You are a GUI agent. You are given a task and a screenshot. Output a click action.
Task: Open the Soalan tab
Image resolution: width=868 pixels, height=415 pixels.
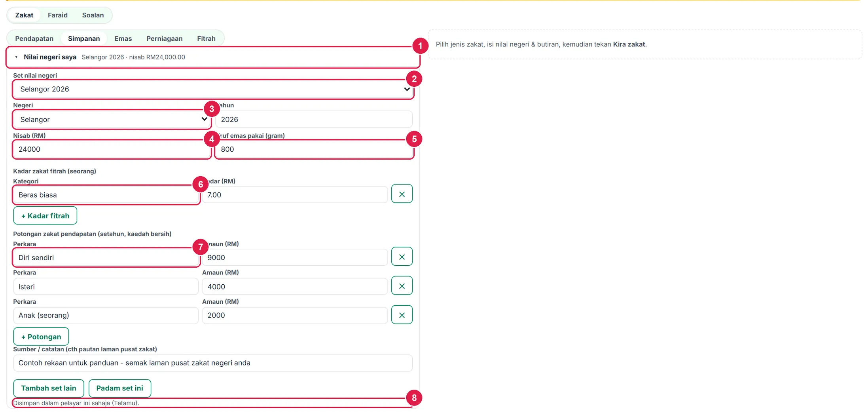point(93,15)
